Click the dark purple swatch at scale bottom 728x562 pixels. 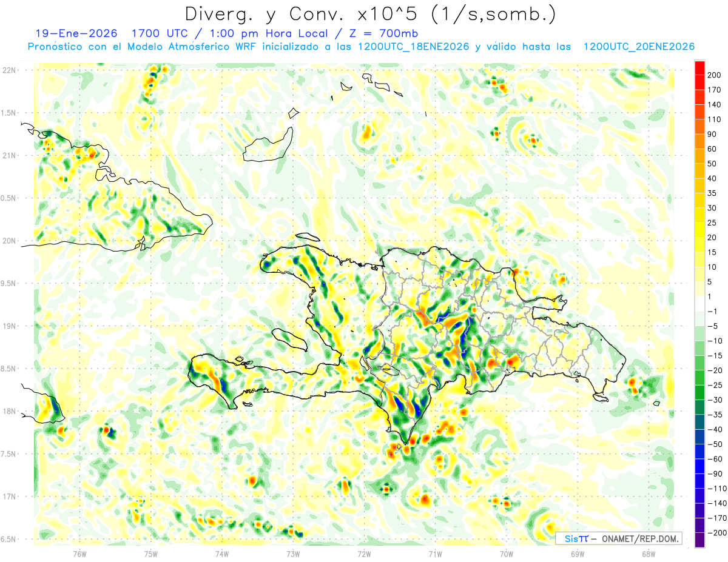point(699,540)
